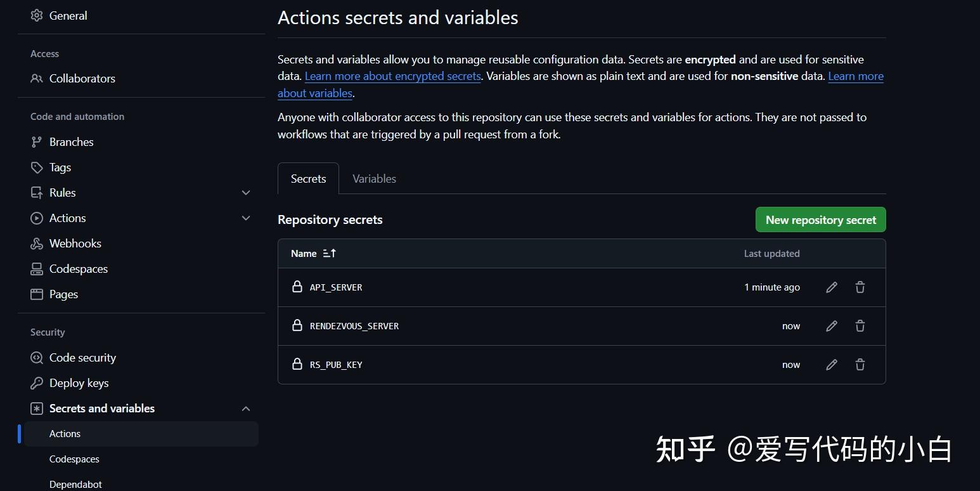Select the Secrets tab
Viewport: 980px width, 491px height.
coord(307,178)
